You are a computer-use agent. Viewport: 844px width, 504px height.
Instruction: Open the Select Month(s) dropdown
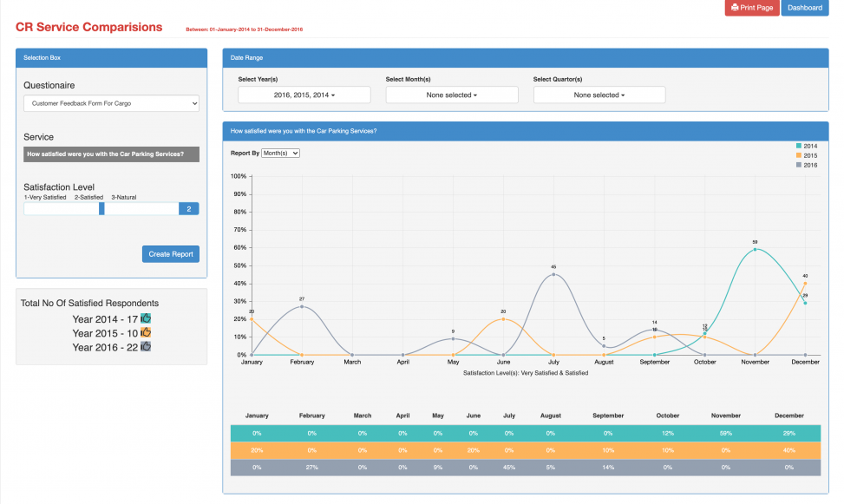[452, 95]
